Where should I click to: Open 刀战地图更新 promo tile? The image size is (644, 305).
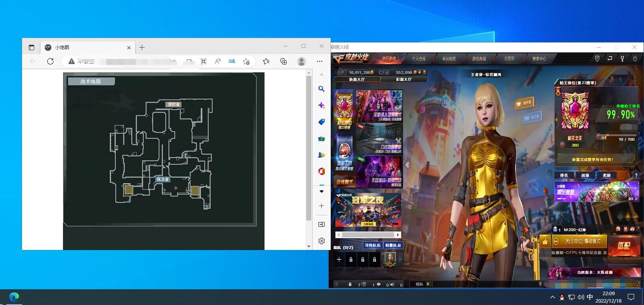click(379, 139)
